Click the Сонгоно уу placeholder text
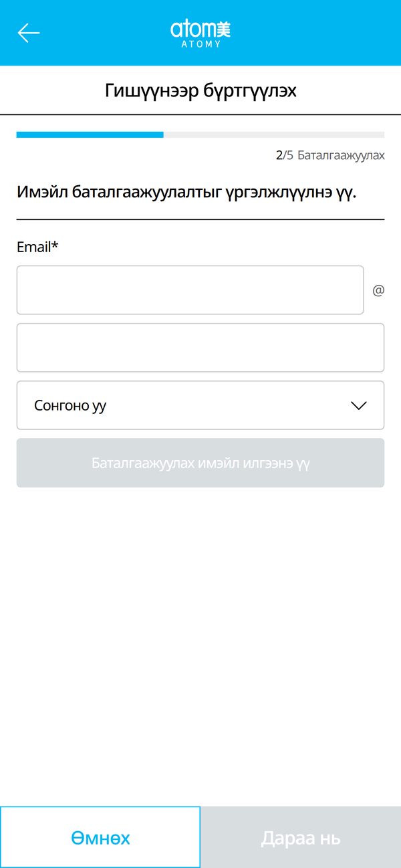Screen dimensions: 401x868 [x=70, y=406]
